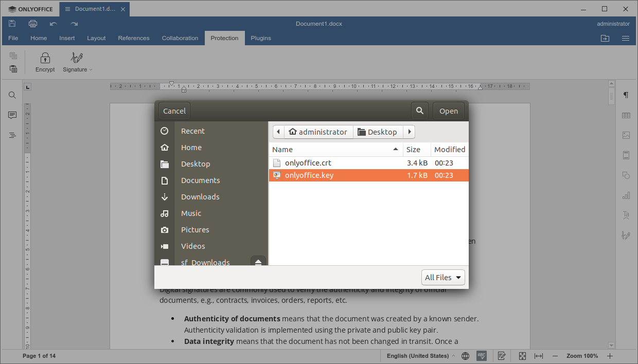
Task: Click the Open button in the file dialog
Action: [448, 111]
